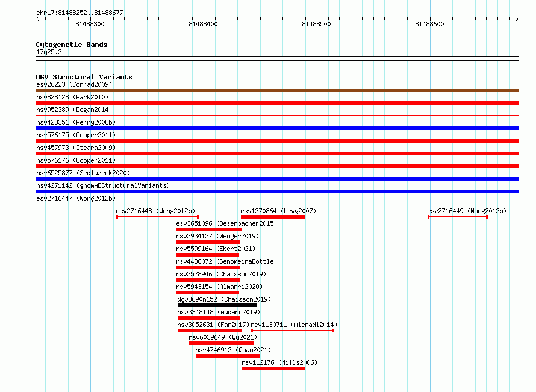This screenshot has height=392, width=536.
Task: Click the red bar under esv1370864 (Levy2007)
Action: pos(273,217)
